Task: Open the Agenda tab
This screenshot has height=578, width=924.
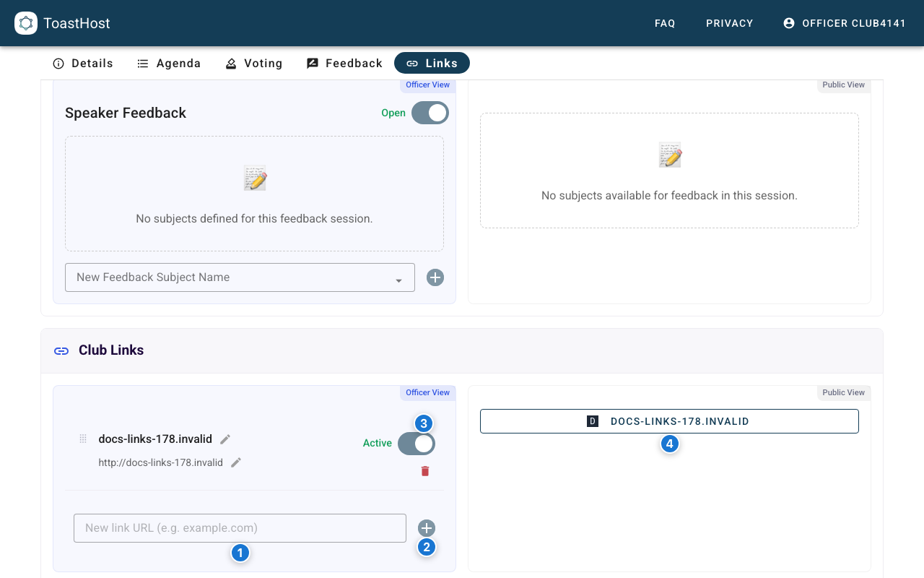Action: click(169, 64)
